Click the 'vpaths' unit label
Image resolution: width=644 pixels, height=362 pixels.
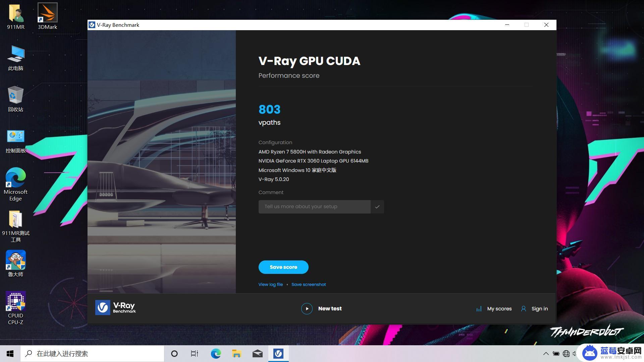tap(269, 123)
